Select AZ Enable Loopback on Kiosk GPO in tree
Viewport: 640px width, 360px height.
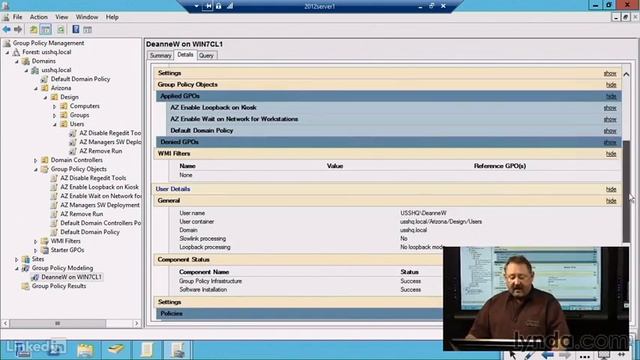click(x=99, y=187)
